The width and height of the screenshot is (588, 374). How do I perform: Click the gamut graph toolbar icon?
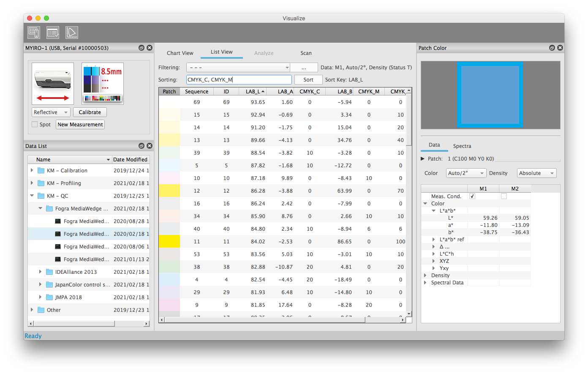[x=72, y=33]
